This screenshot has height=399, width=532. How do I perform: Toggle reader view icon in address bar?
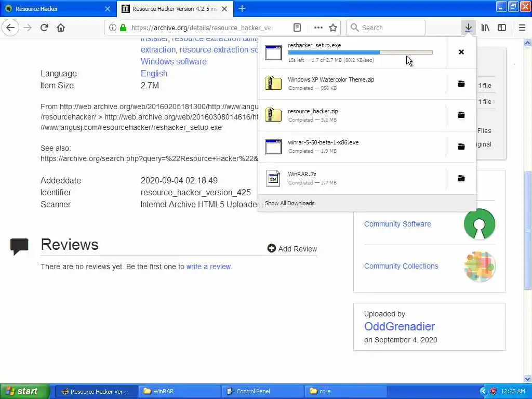pyautogui.click(x=297, y=28)
